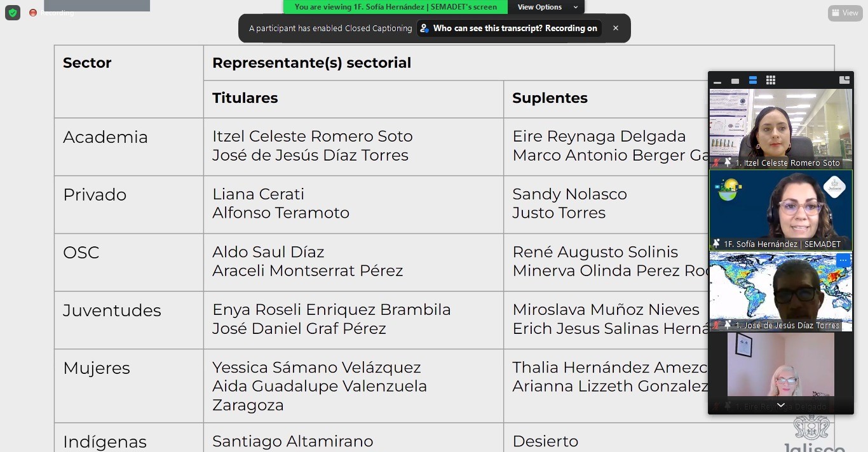868x452 pixels.
Task: Click the side-by-side mode icon in the video panel
Action: point(844,80)
